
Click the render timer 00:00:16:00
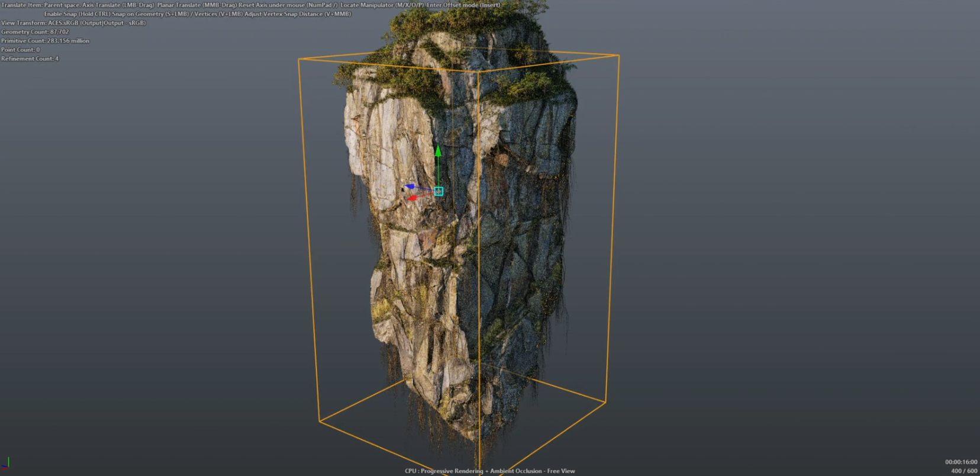point(960,462)
